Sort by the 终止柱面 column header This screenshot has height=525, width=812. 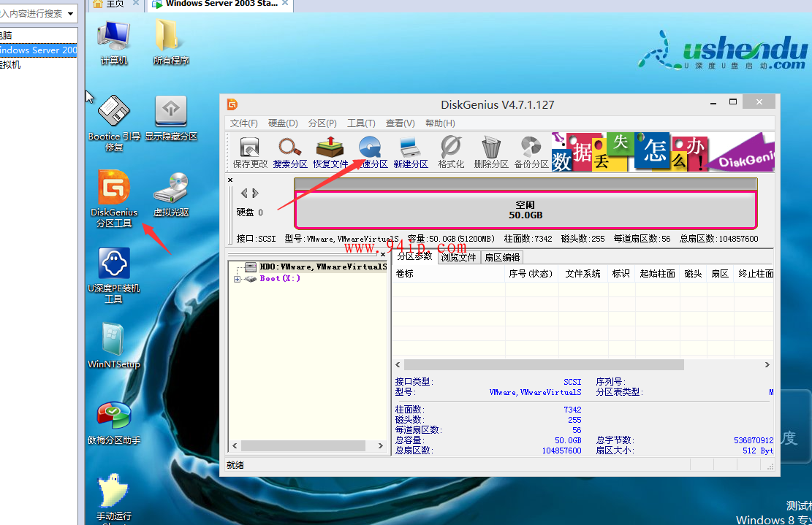(754, 274)
